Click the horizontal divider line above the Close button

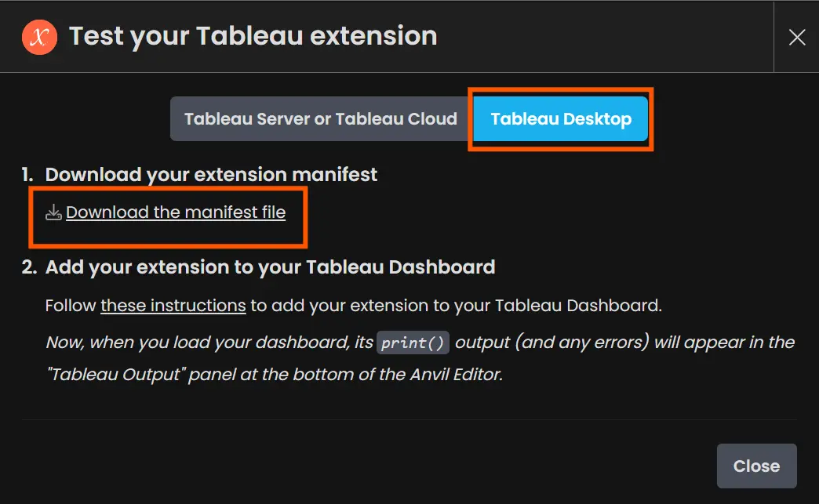pyautogui.click(x=409, y=419)
